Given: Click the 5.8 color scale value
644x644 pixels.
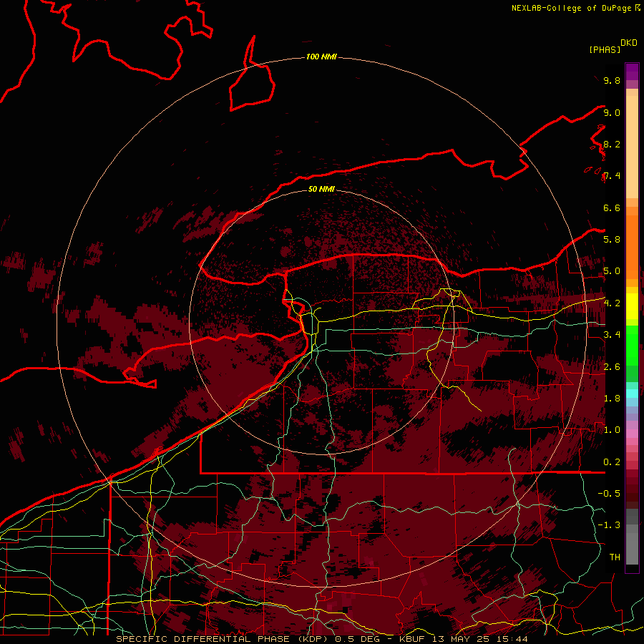Looking at the screenshot, I should [x=612, y=239].
